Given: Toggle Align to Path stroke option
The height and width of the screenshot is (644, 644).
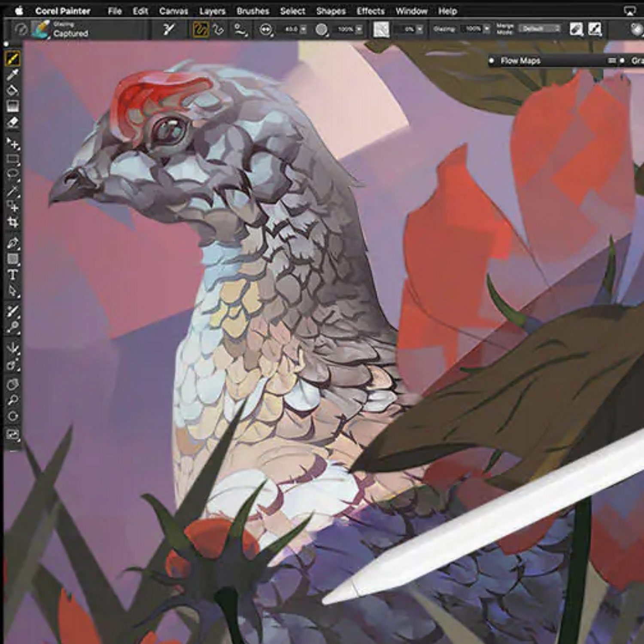Looking at the screenshot, I should 241,29.
